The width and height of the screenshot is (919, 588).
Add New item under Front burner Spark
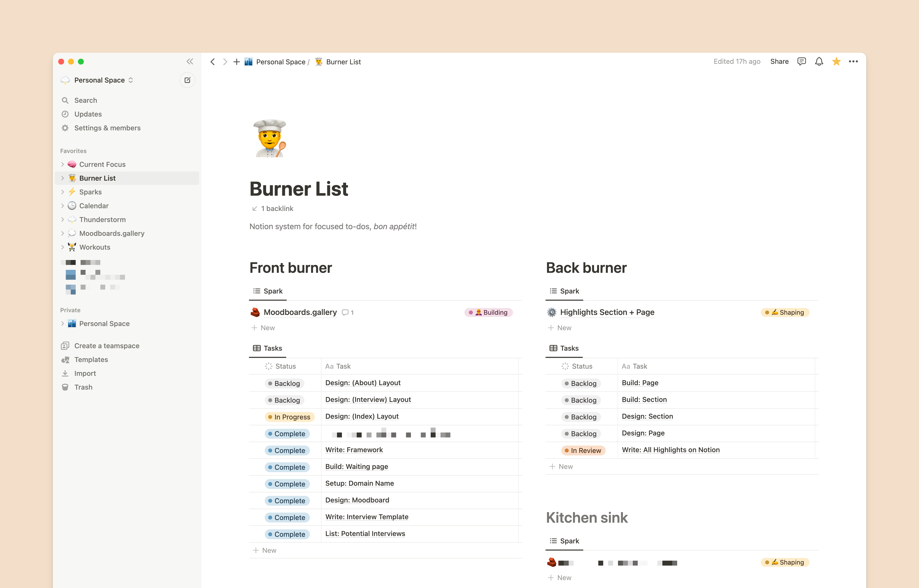263,328
